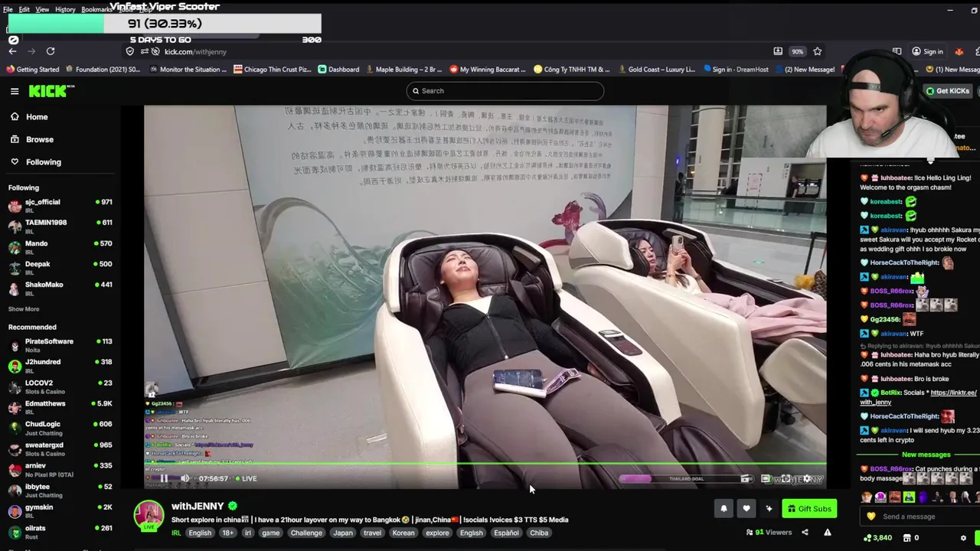This screenshot has width=980, height=551.
Task: Follow withJENNY with heart button
Action: pos(746,508)
